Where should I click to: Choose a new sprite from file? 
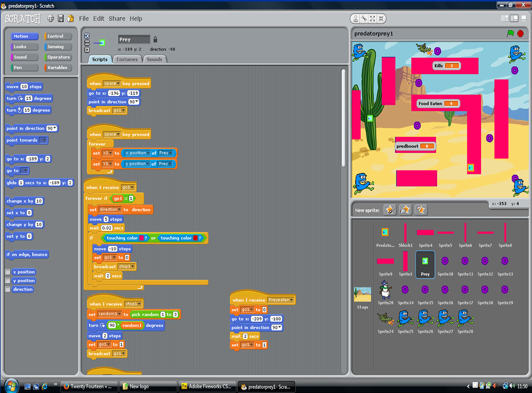click(405, 210)
